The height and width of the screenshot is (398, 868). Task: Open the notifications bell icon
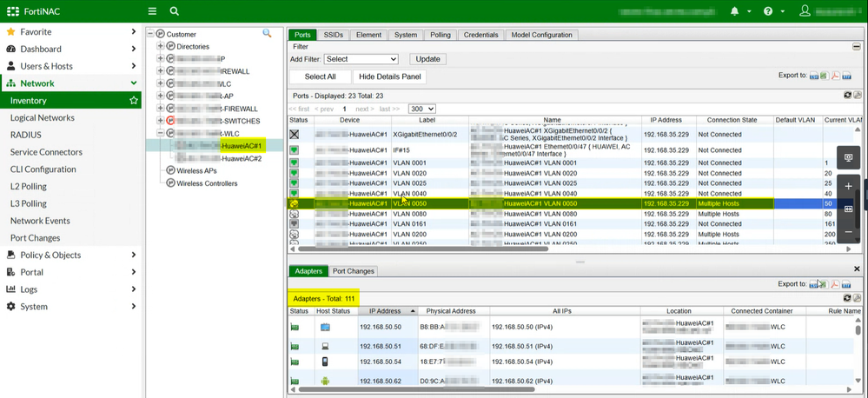click(x=734, y=11)
